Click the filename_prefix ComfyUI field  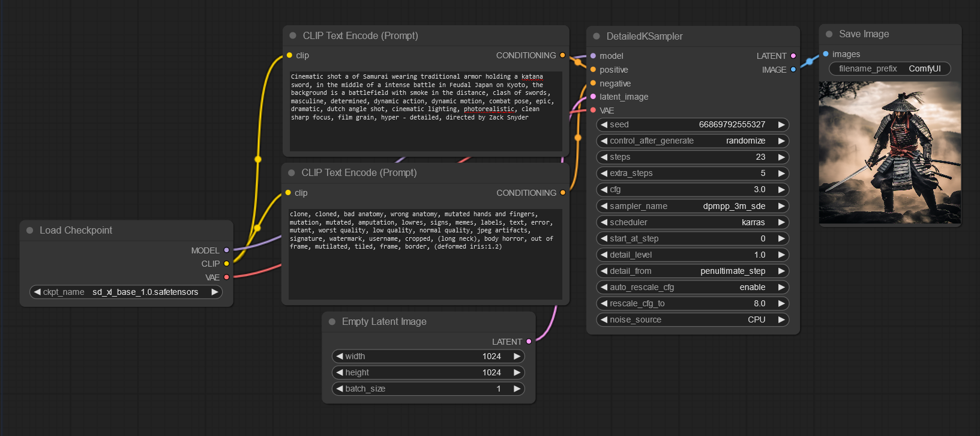click(889, 69)
